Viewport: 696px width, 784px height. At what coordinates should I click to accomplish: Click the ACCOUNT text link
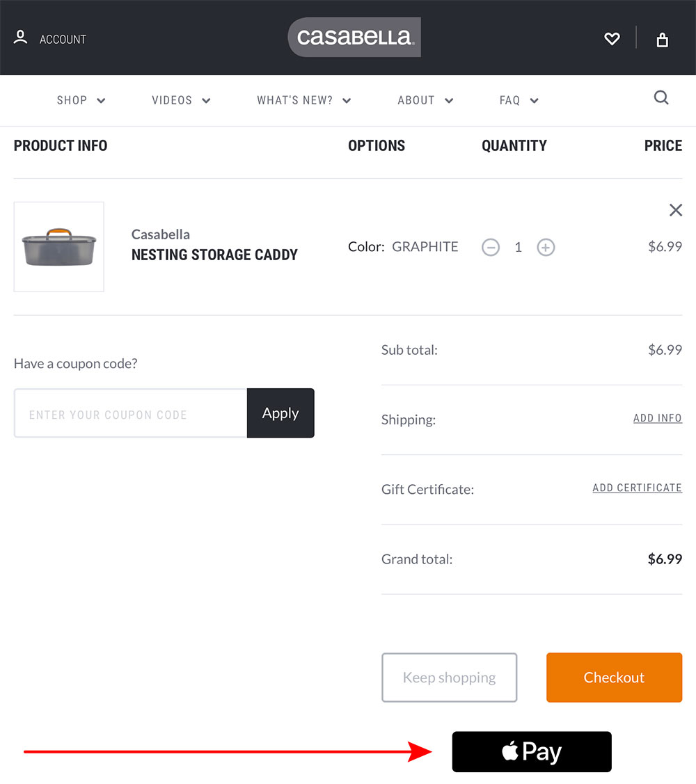tap(63, 40)
